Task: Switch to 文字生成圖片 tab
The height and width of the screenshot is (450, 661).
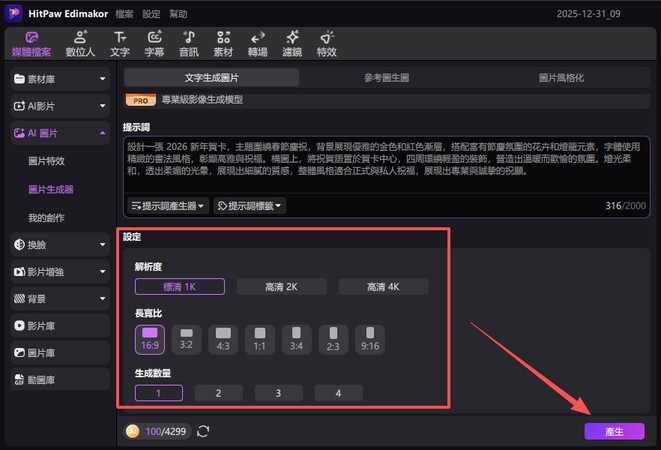Action: click(212, 78)
